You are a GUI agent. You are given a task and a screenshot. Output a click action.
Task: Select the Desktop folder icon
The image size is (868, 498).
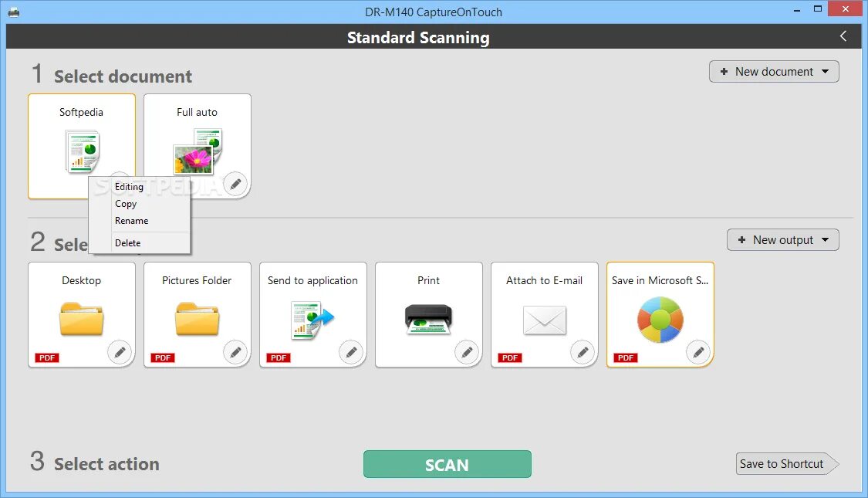[81, 319]
